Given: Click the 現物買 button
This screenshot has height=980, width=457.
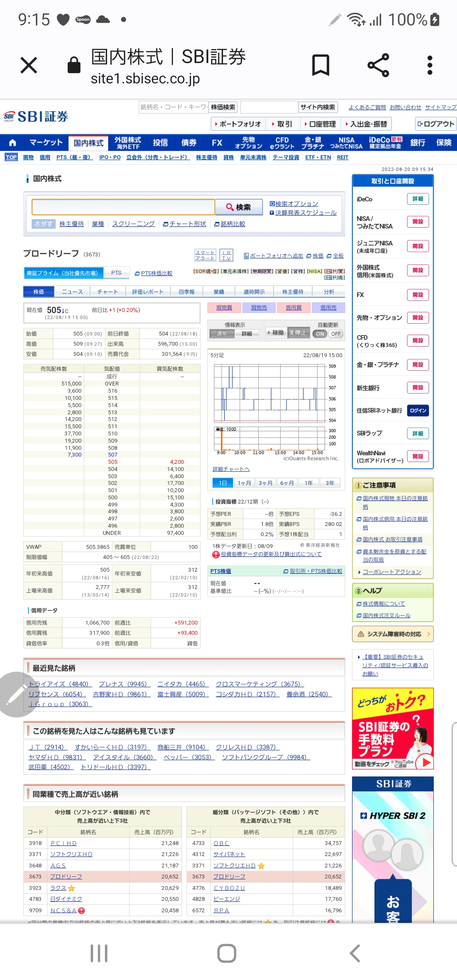Looking at the screenshot, I should coord(224,308).
